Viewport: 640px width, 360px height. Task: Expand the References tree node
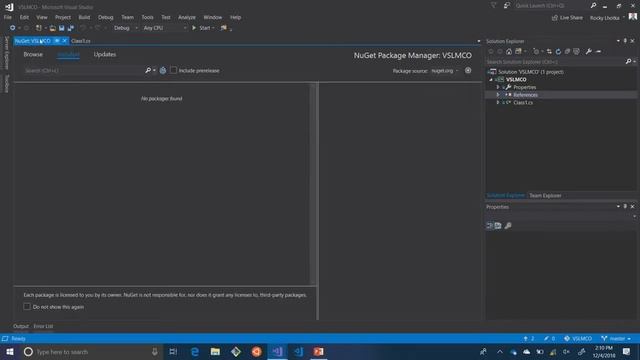pos(498,95)
